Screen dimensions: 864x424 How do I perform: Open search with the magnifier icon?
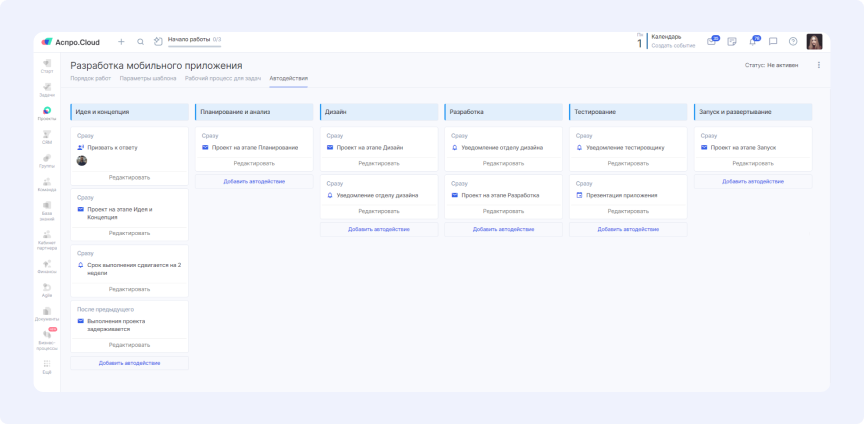coord(140,42)
